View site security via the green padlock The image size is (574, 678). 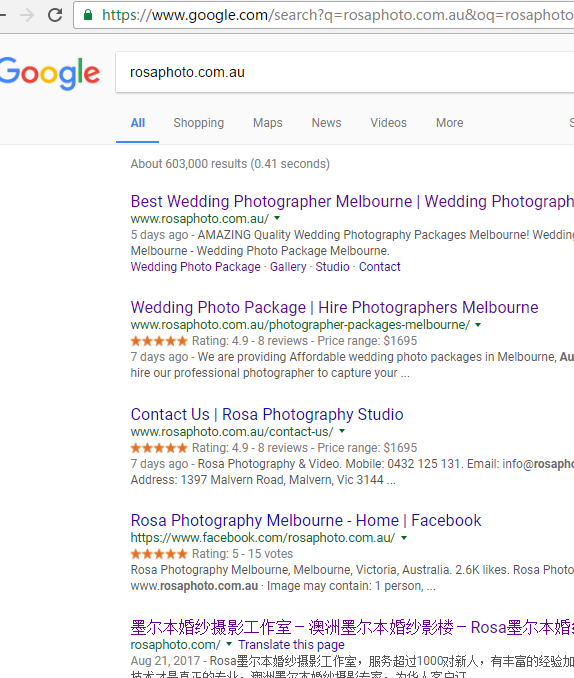coord(88,15)
